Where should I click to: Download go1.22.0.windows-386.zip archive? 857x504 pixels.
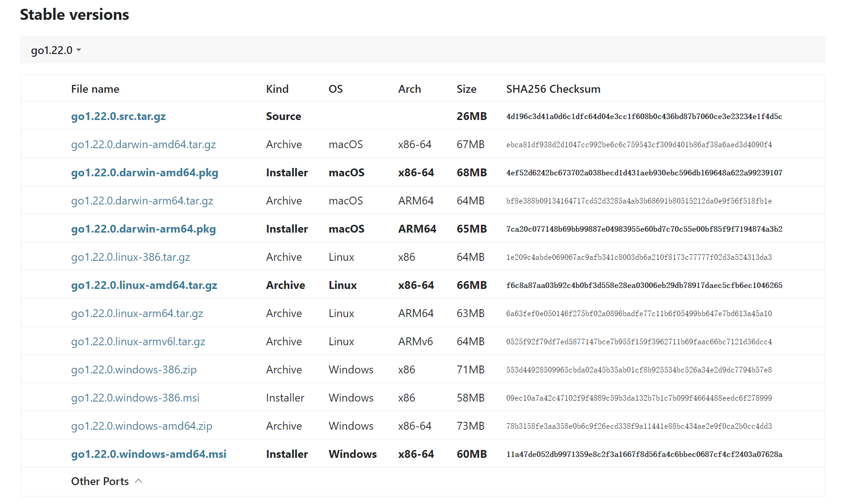coord(134,370)
